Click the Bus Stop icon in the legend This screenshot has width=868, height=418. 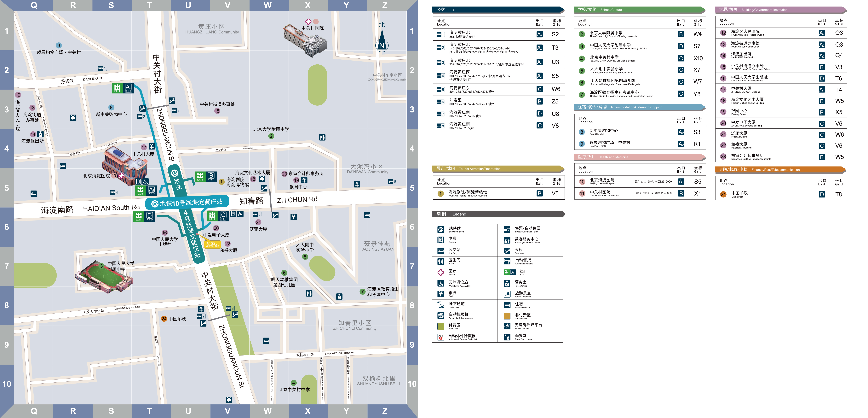tap(441, 251)
